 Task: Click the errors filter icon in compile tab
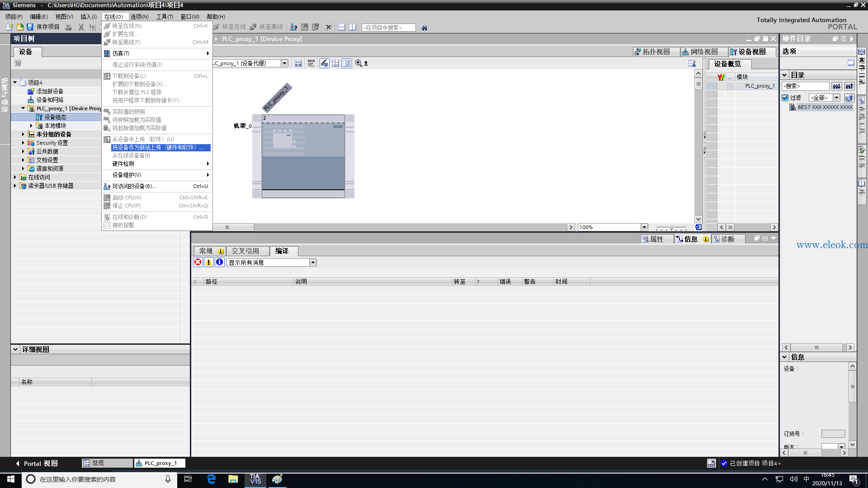198,262
